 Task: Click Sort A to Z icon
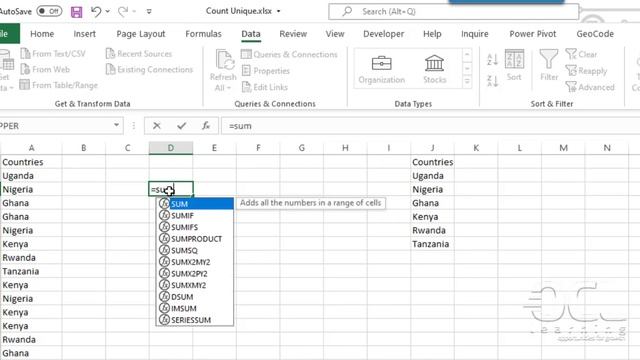tap(493, 60)
